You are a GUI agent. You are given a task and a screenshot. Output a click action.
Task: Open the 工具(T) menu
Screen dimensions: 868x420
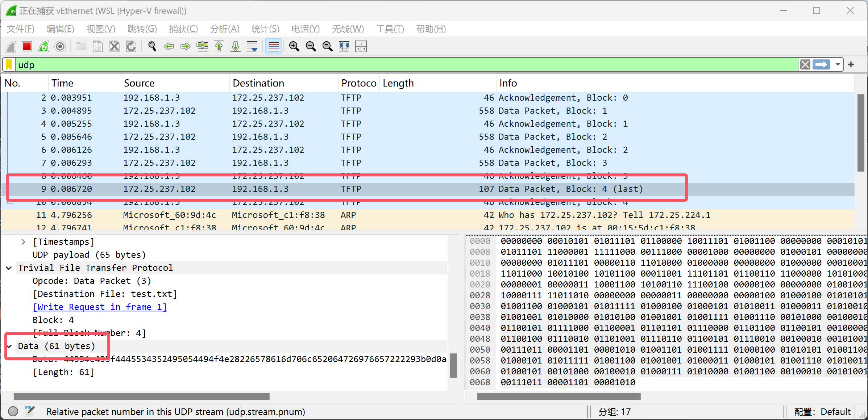click(x=390, y=29)
